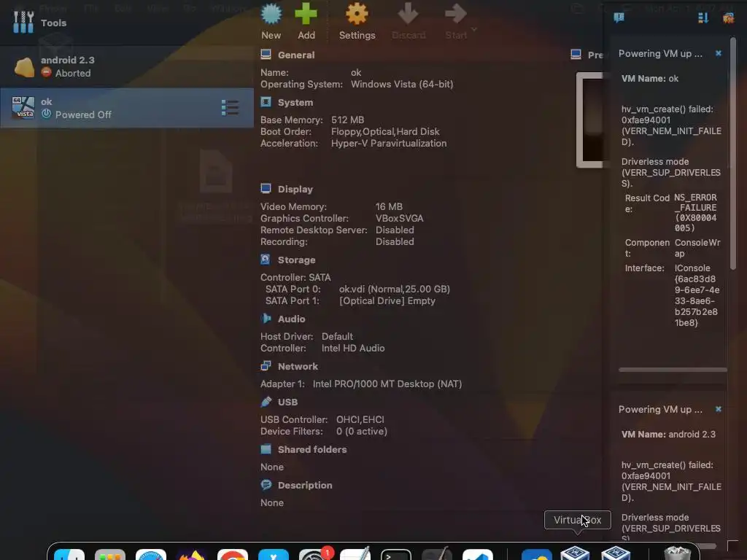Click the Description section speech icon

[266, 485]
